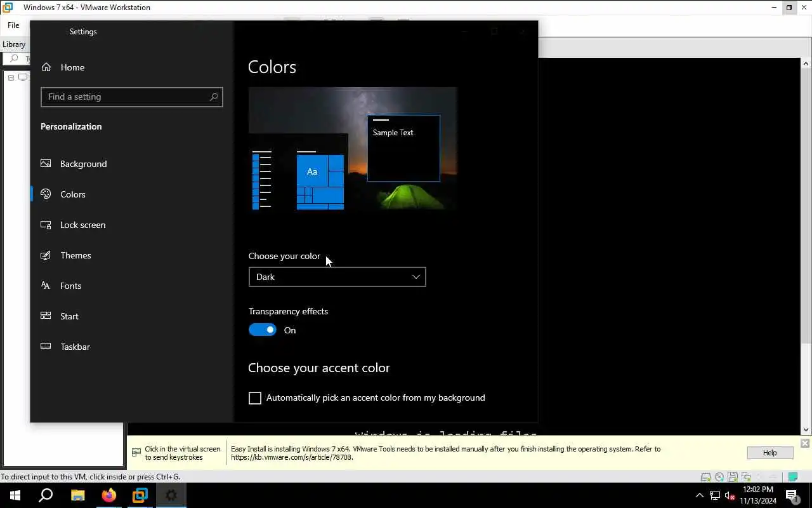The height and width of the screenshot is (508, 812).
Task: Show hidden system tray icons
Action: pyautogui.click(x=700, y=495)
